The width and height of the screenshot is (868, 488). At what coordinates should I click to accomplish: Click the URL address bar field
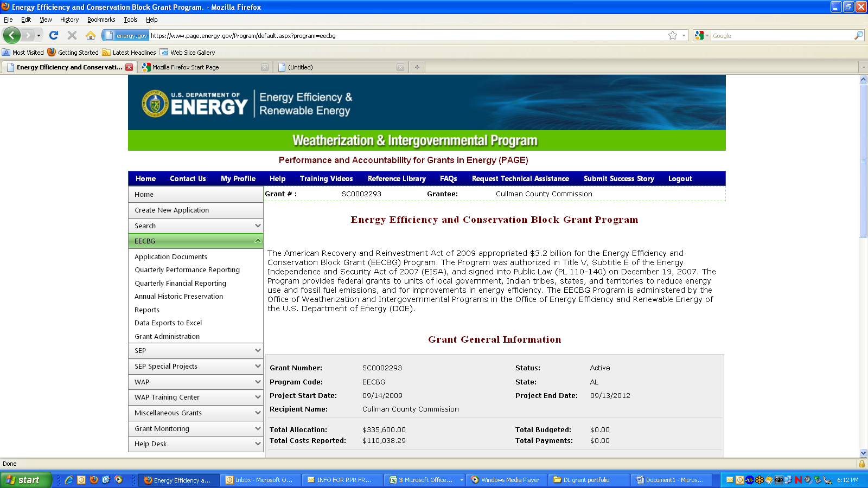point(407,36)
